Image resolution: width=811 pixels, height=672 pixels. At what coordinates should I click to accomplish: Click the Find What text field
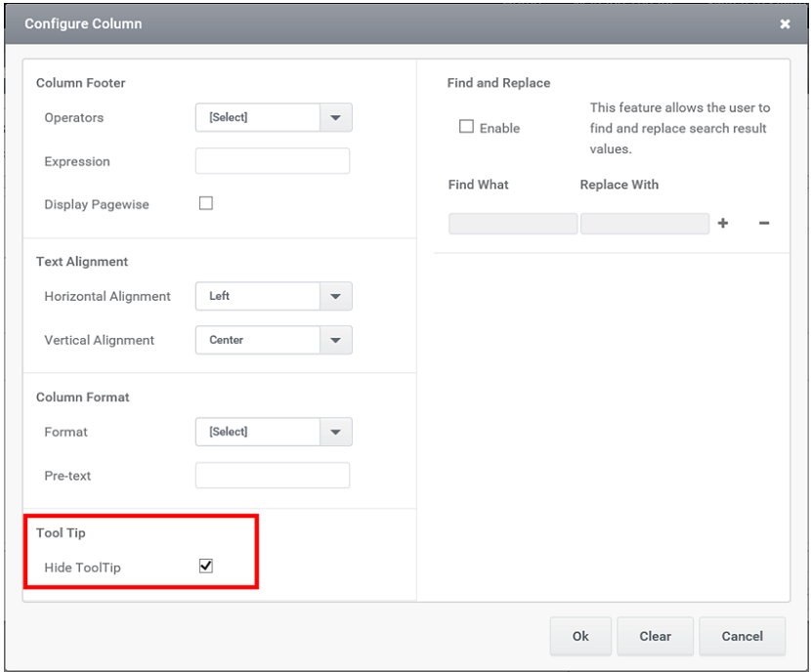coord(513,224)
